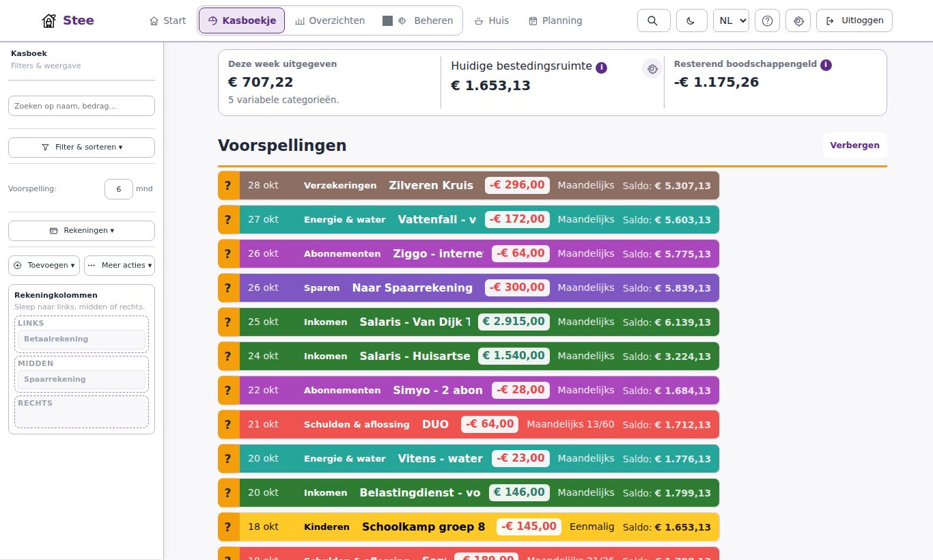This screenshot has width=933, height=560.
Task: Click the question mark on Vitens water row
Action: 228,458
